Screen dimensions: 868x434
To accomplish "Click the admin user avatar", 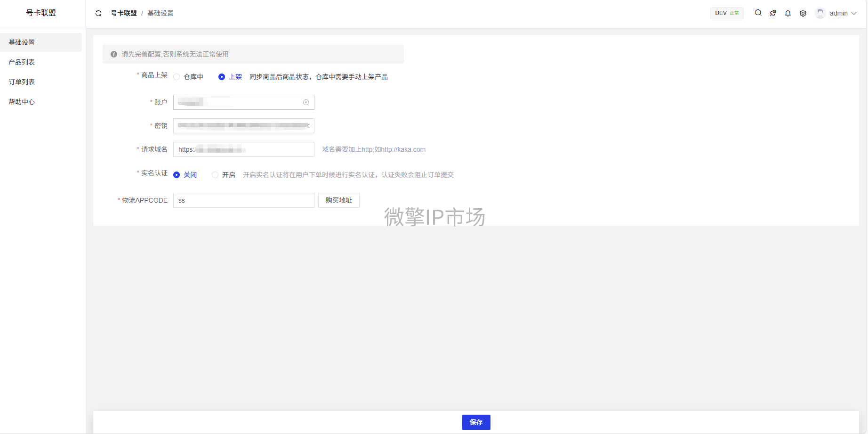I will (x=820, y=13).
